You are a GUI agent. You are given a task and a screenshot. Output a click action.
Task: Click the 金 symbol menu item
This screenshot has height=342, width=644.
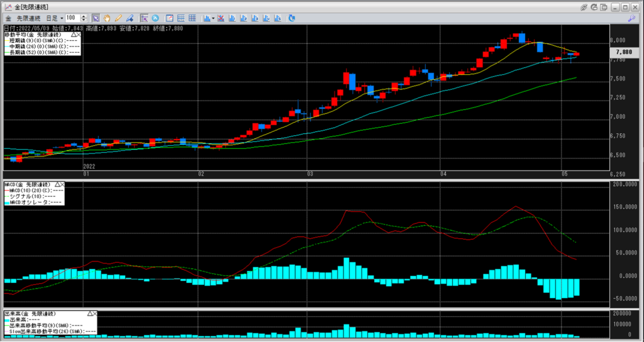8,18
